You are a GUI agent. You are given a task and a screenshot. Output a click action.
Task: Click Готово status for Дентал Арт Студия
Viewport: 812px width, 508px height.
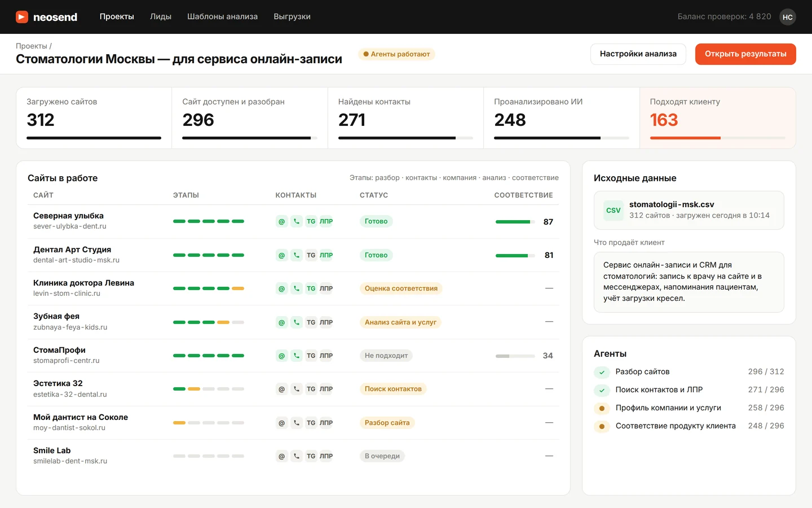click(376, 255)
